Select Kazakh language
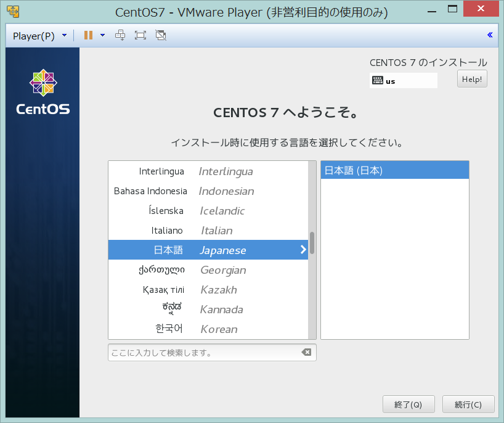Screen dimensions: 504x423 point(208,290)
